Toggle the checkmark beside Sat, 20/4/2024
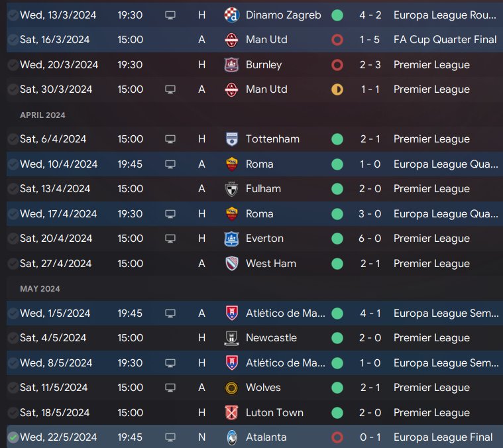 coord(13,239)
